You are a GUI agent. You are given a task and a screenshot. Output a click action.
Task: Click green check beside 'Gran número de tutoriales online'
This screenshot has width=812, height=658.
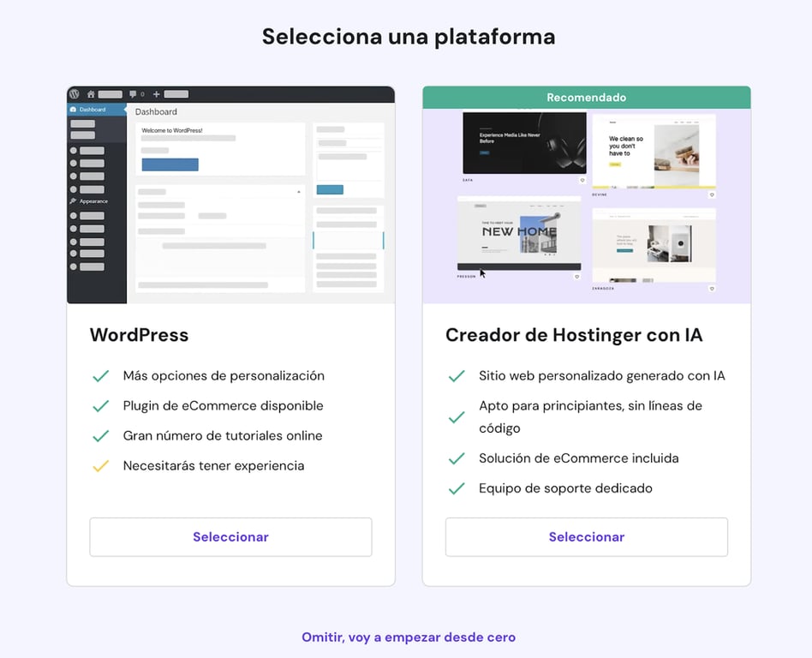[100, 436]
